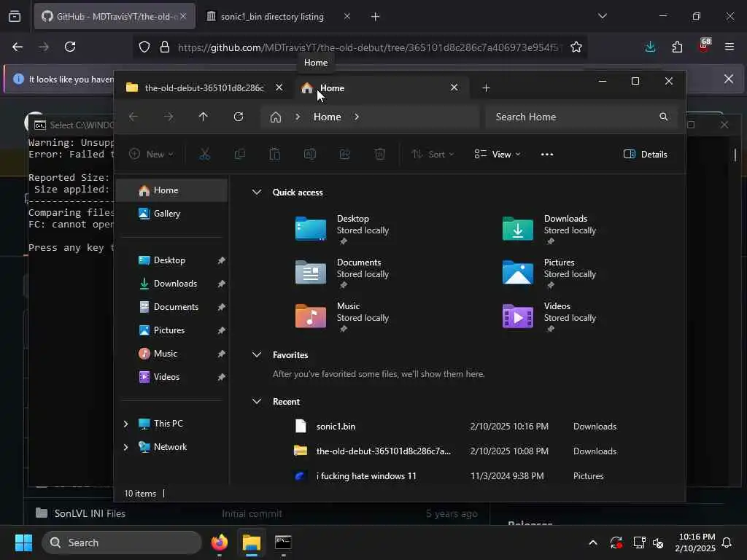Collapse the Quick access section
747x560 pixels.
pyautogui.click(x=256, y=192)
